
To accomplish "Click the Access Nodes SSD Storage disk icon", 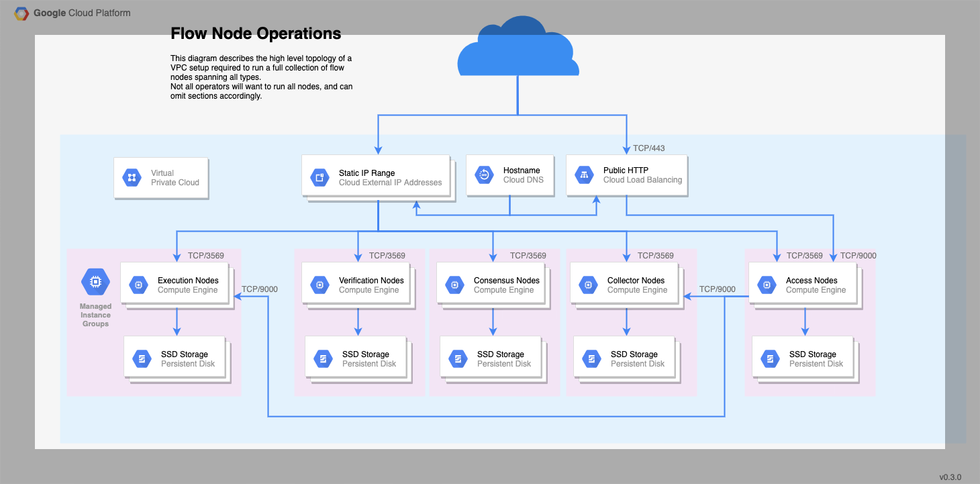I will point(769,358).
